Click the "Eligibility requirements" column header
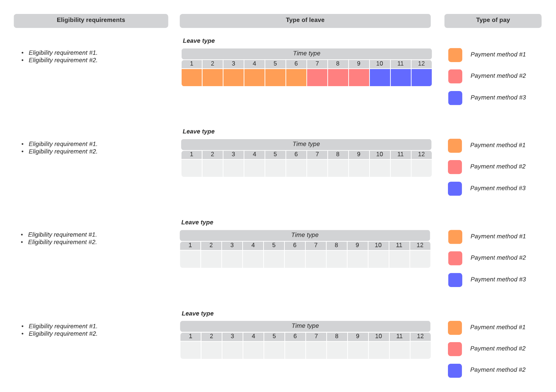 91,20
